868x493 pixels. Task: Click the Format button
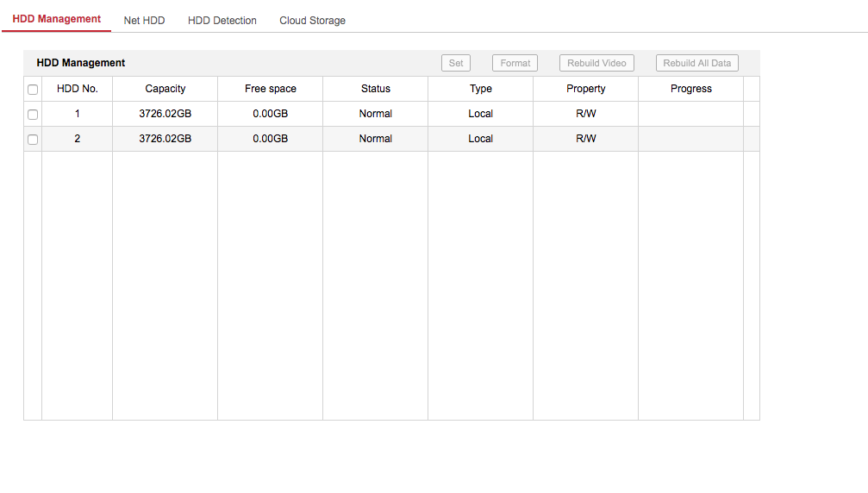pyautogui.click(x=515, y=63)
